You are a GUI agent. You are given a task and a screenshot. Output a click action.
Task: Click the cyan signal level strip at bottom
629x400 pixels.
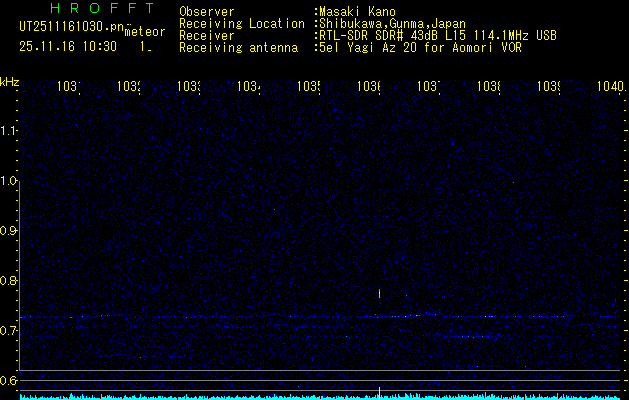click(x=320, y=396)
